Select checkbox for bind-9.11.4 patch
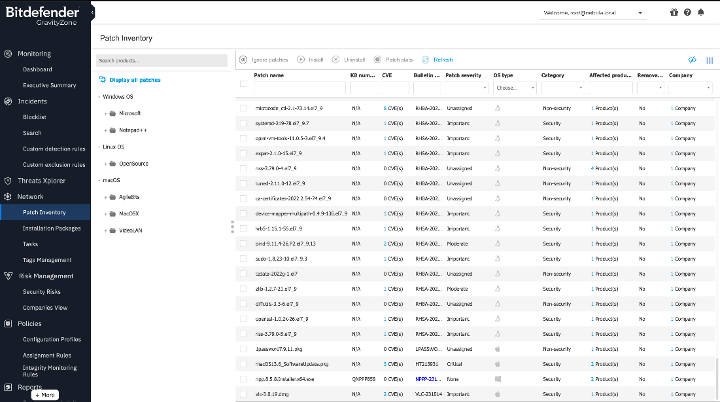This screenshot has height=402, width=720. pos(244,243)
